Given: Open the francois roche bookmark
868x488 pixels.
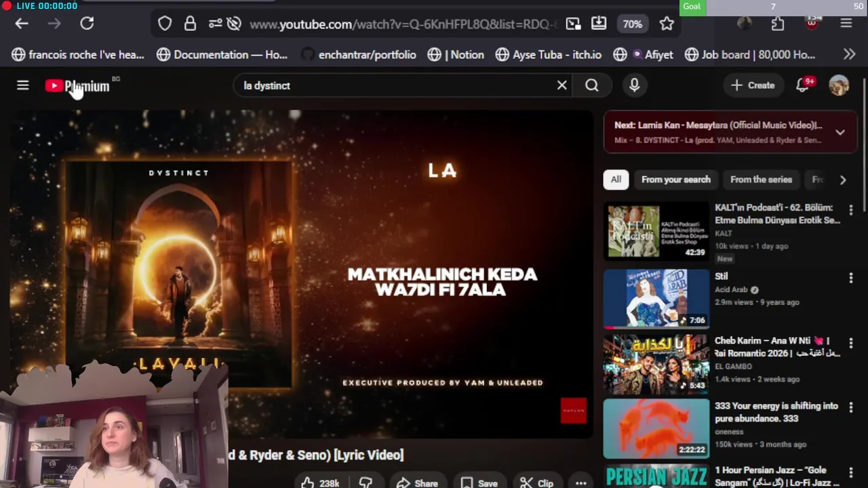Looking at the screenshot, I should [79, 55].
